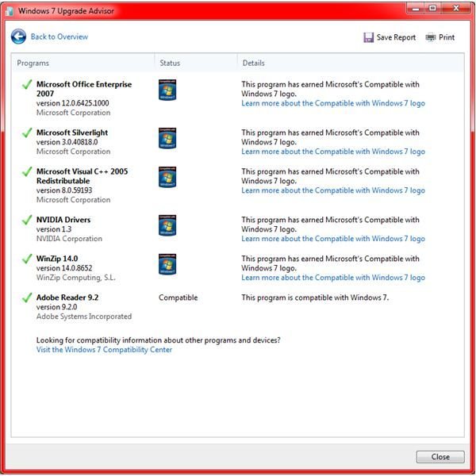
Task: Click the green checkmark beside Adobe Reader 9.2
Action: click(27, 297)
